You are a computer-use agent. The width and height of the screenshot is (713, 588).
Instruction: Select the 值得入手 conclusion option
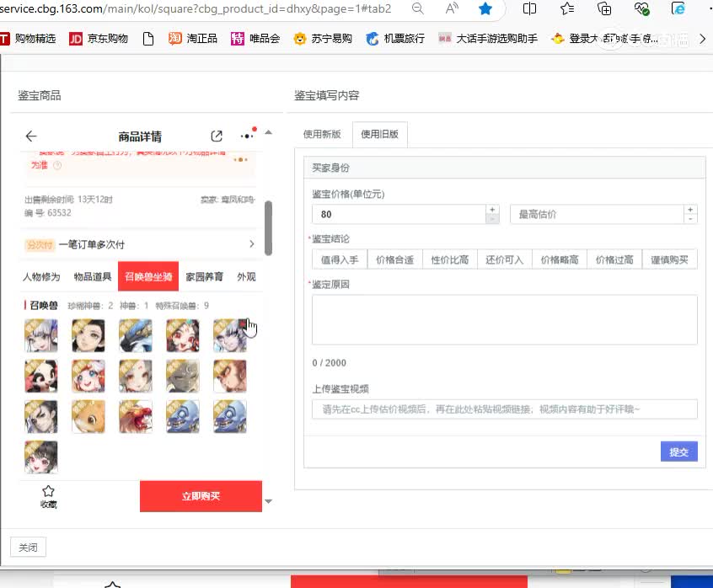pos(340,259)
